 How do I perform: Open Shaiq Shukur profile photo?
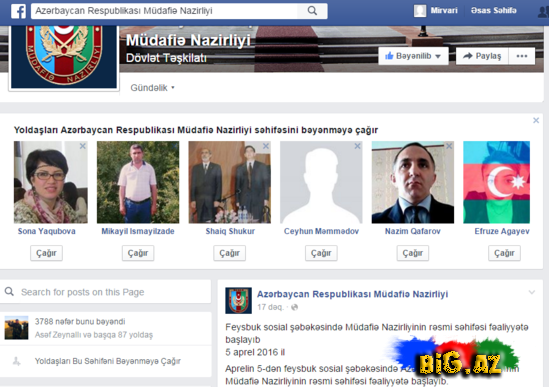pyautogui.click(x=230, y=182)
